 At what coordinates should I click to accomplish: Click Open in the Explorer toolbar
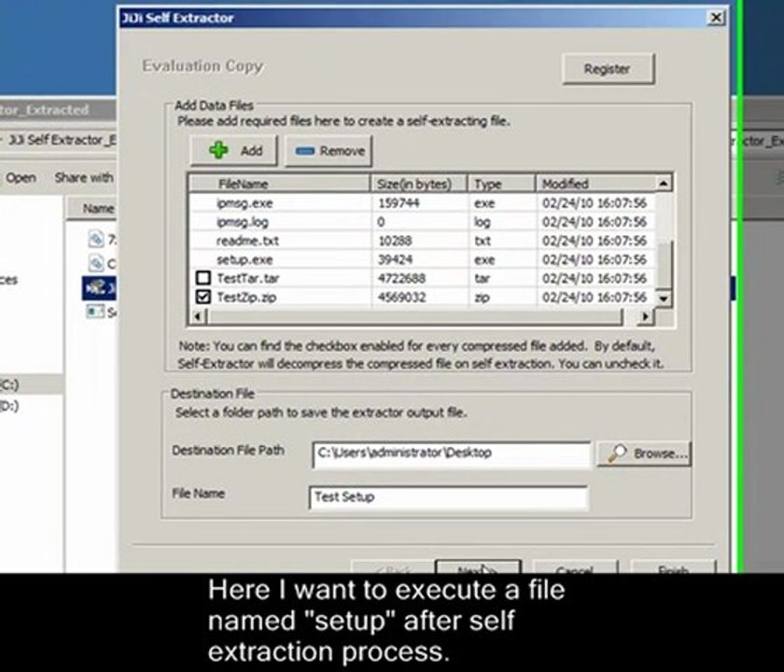tap(21, 177)
